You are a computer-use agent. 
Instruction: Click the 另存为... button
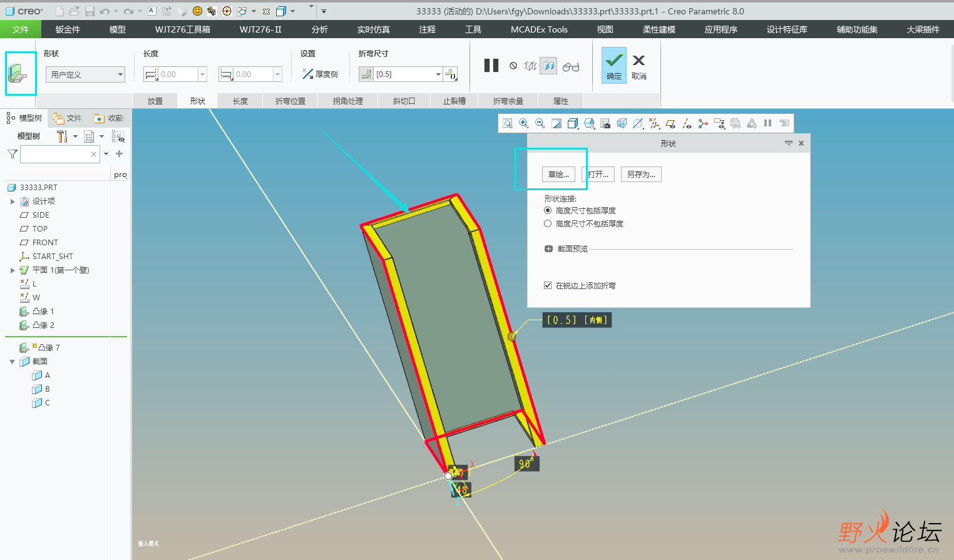[x=641, y=175]
